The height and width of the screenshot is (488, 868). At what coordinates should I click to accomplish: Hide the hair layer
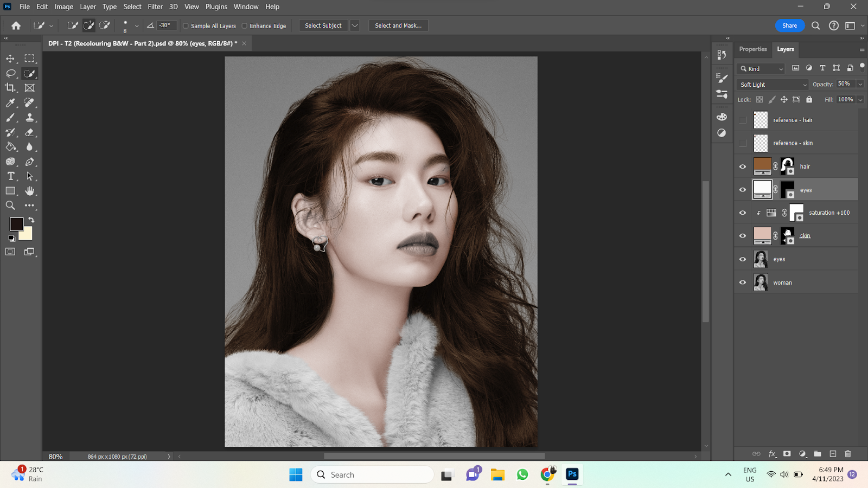(x=743, y=166)
